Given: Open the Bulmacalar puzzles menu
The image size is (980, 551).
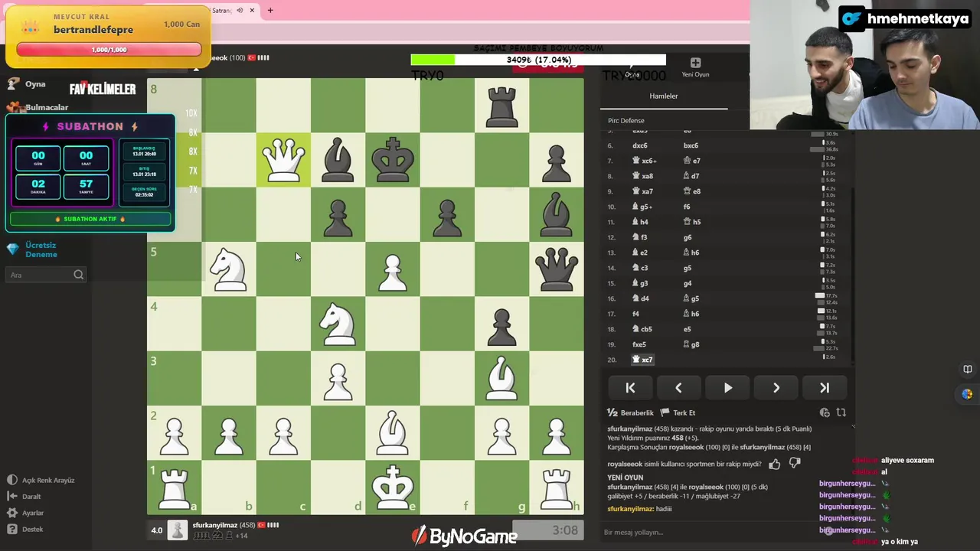Looking at the screenshot, I should [x=38, y=107].
